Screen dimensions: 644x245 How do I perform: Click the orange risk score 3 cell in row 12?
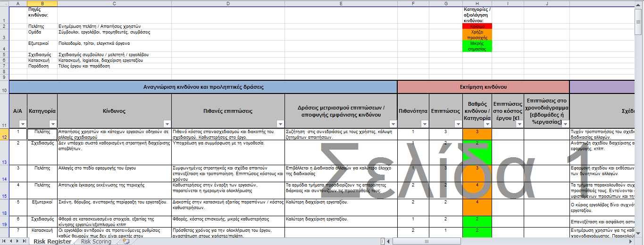click(x=477, y=134)
